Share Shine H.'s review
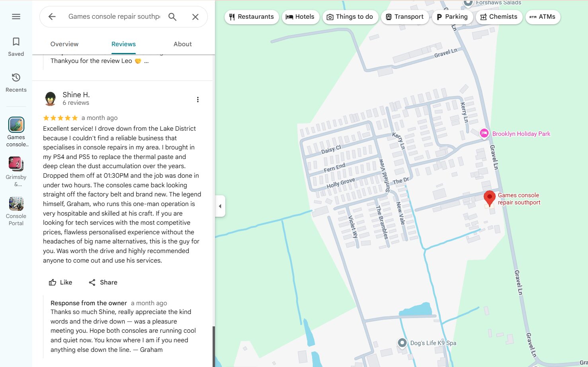 (x=103, y=282)
